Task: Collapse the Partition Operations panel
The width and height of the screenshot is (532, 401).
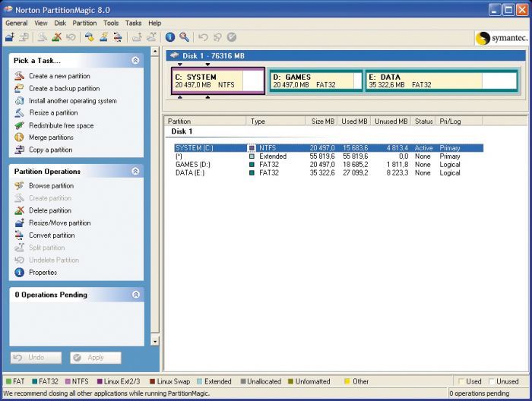Action: 135,171
